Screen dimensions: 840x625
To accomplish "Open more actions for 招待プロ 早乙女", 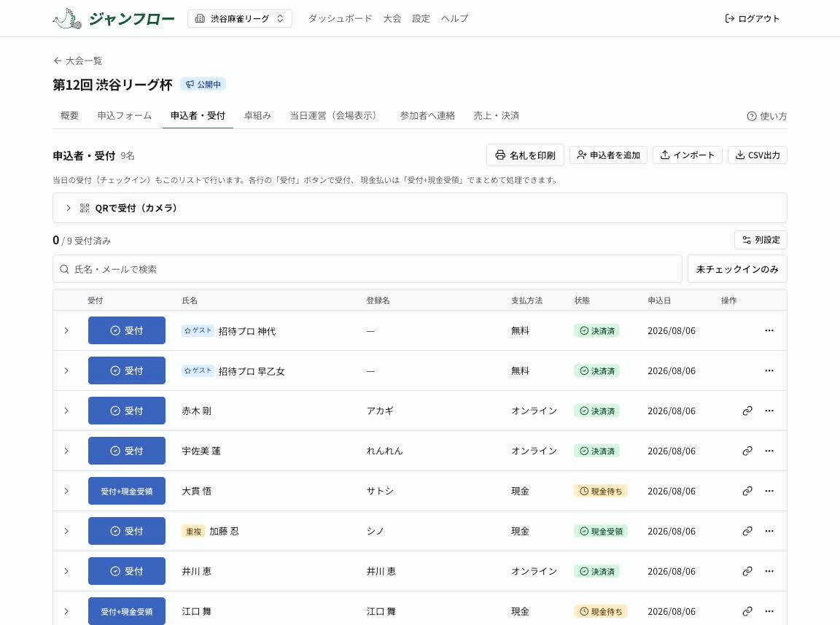I will click(769, 370).
